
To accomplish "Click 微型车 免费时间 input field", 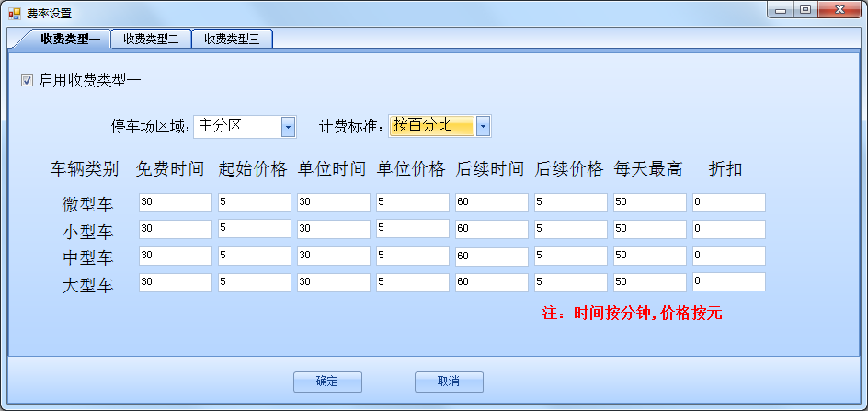I will pyautogui.click(x=175, y=202).
